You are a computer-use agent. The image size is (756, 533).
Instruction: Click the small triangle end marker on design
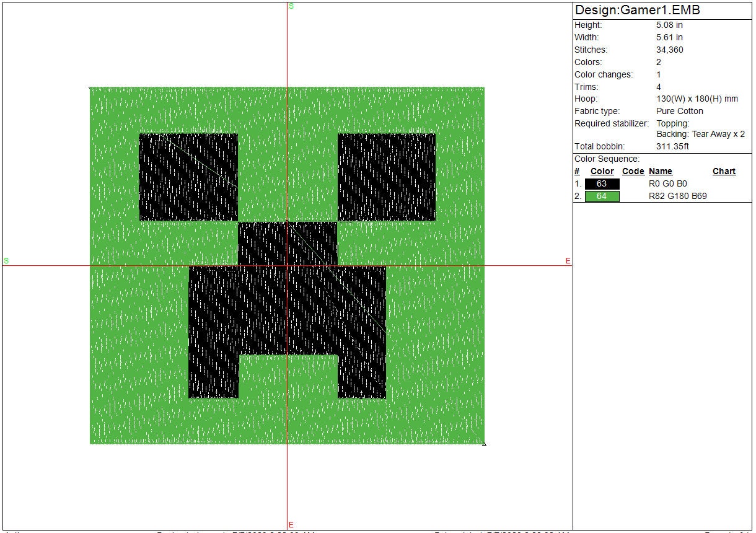tap(484, 444)
